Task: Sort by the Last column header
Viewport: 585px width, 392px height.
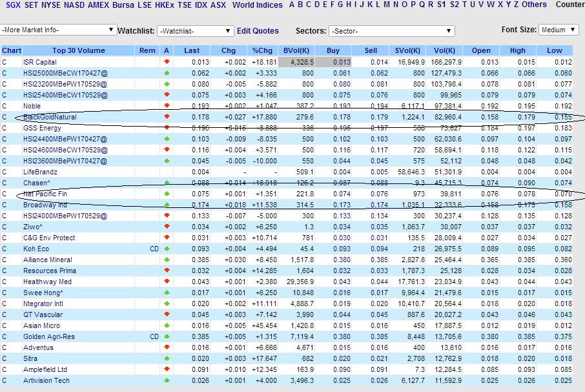Action: pos(192,50)
